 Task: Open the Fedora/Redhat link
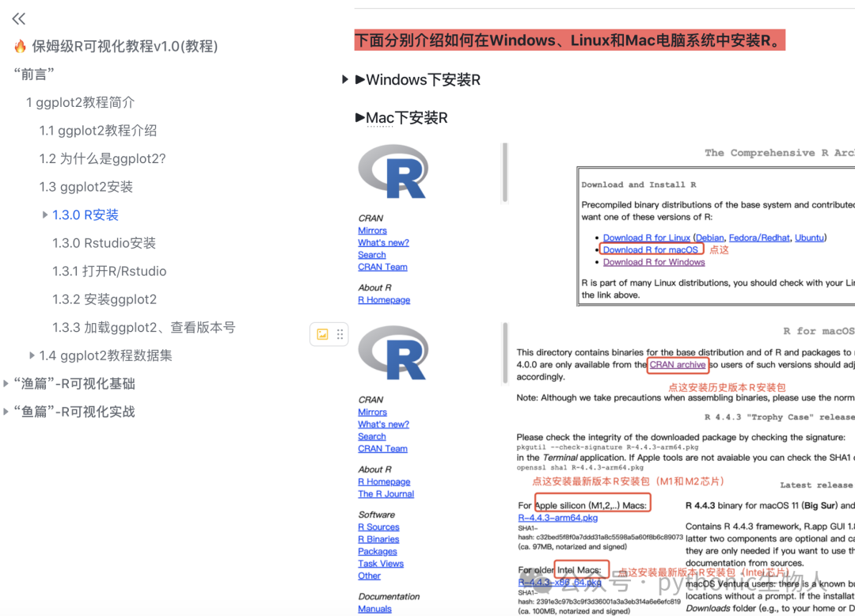[759, 238]
